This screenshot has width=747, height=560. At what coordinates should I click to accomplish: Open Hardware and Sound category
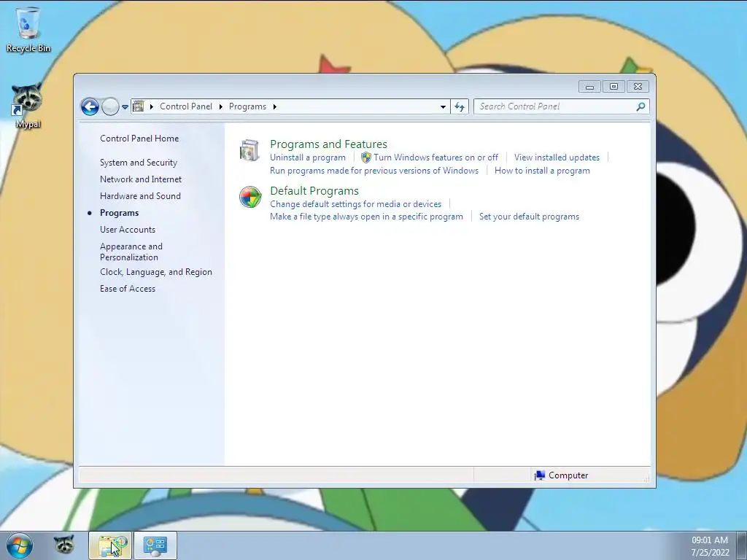[140, 195]
